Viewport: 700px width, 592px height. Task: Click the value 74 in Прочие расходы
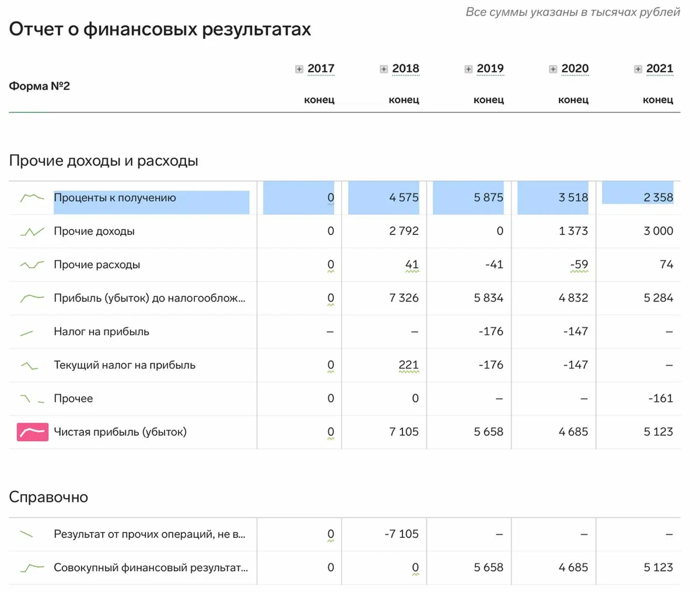667,265
